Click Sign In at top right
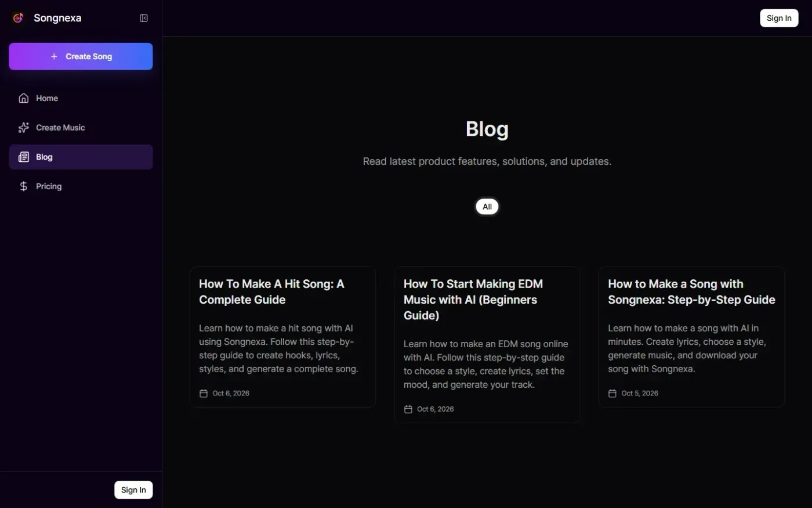Image resolution: width=812 pixels, height=508 pixels. click(779, 18)
